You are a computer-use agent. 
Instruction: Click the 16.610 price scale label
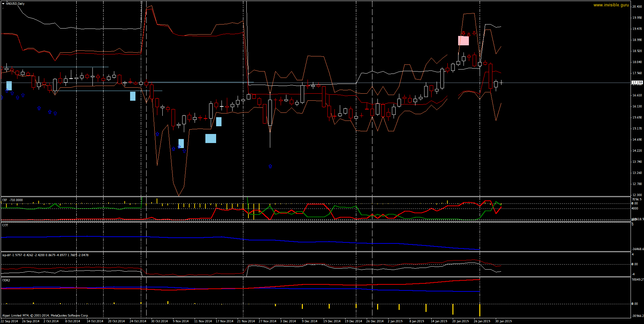pyautogui.click(x=637, y=95)
